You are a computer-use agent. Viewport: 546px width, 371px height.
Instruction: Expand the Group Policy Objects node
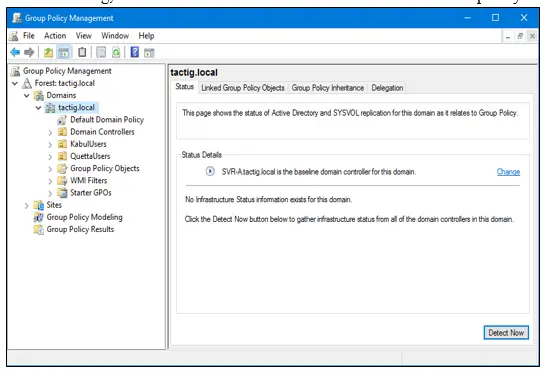pyautogui.click(x=50, y=169)
